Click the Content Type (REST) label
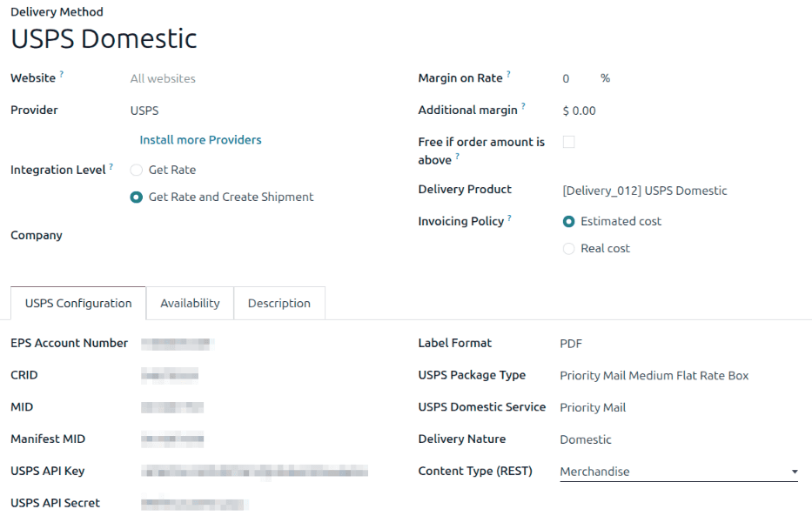Screen dimensions: 812x516 475,471
